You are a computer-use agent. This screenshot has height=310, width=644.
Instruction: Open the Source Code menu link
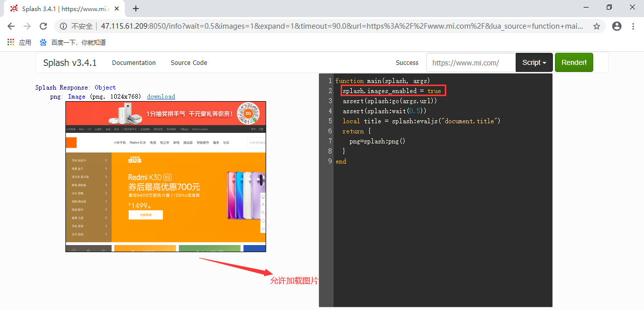[189, 63]
